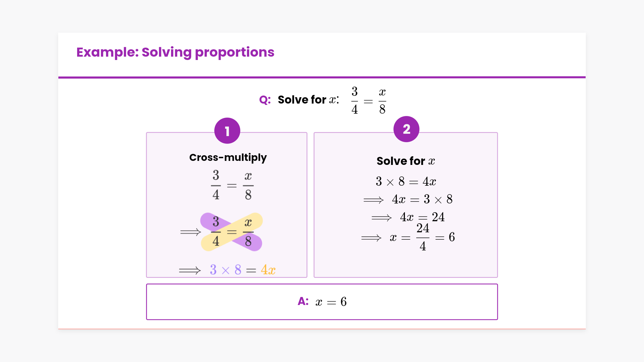Click the "Solve for x" heading in step 2
Image resolution: width=644 pixels, height=362 pixels.
tap(406, 161)
